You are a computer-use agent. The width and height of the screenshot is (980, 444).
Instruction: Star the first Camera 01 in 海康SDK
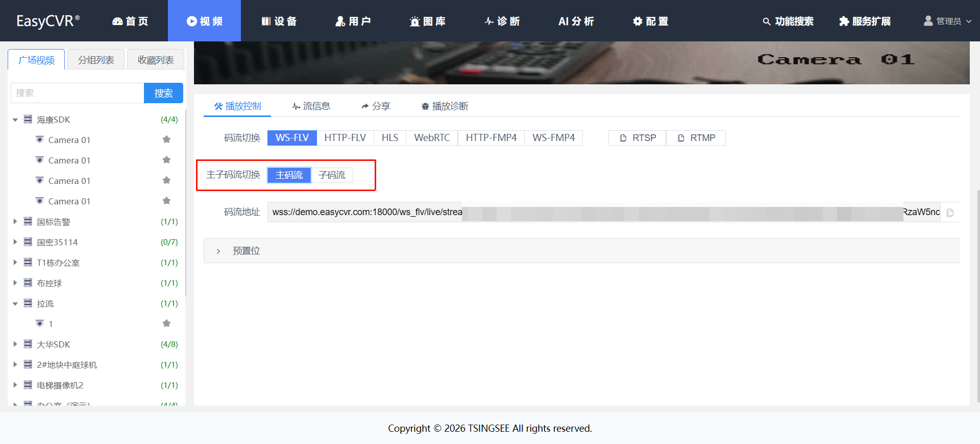(166, 139)
